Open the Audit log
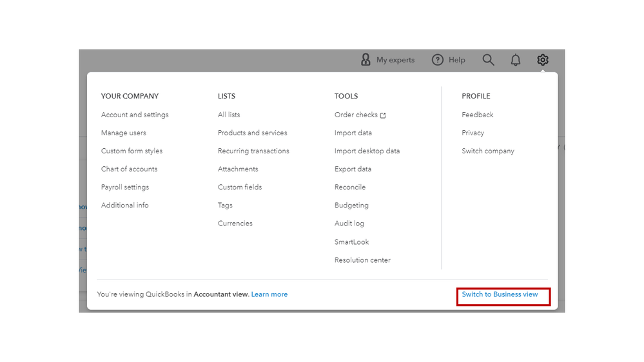This screenshot has height=362, width=644. tap(349, 224)
